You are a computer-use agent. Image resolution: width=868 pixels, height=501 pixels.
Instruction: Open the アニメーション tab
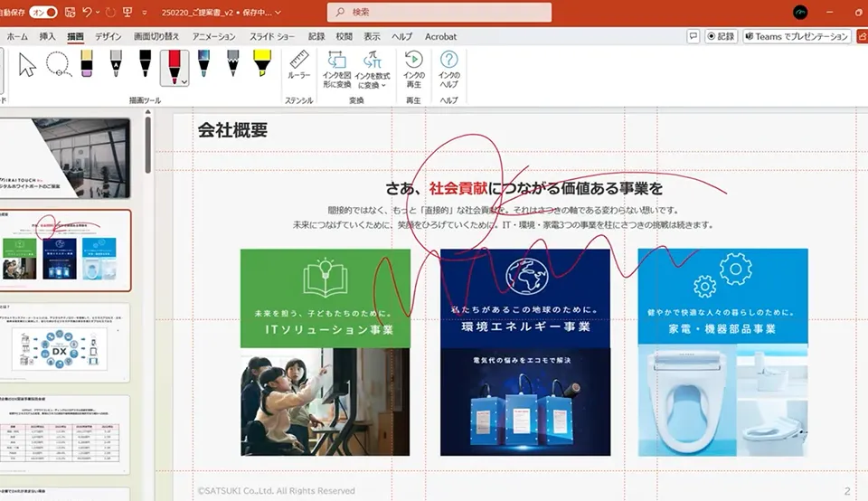213,36
